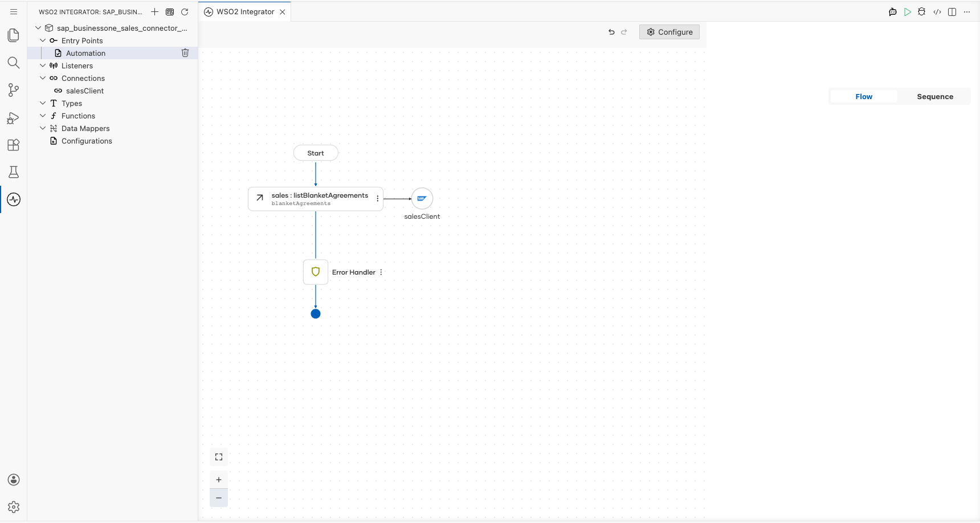Click the Connections label
Viewport: 980px width, 523px height.
(83, 78)
